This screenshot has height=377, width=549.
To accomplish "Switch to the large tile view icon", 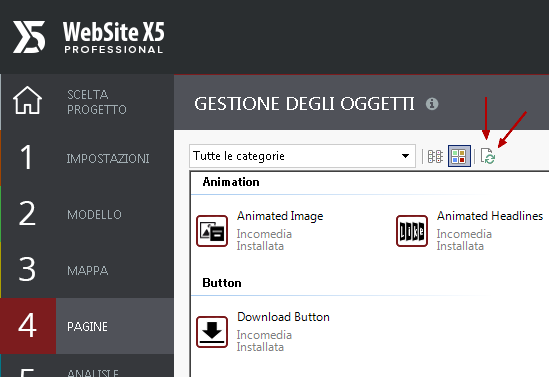I will [459, 156].
